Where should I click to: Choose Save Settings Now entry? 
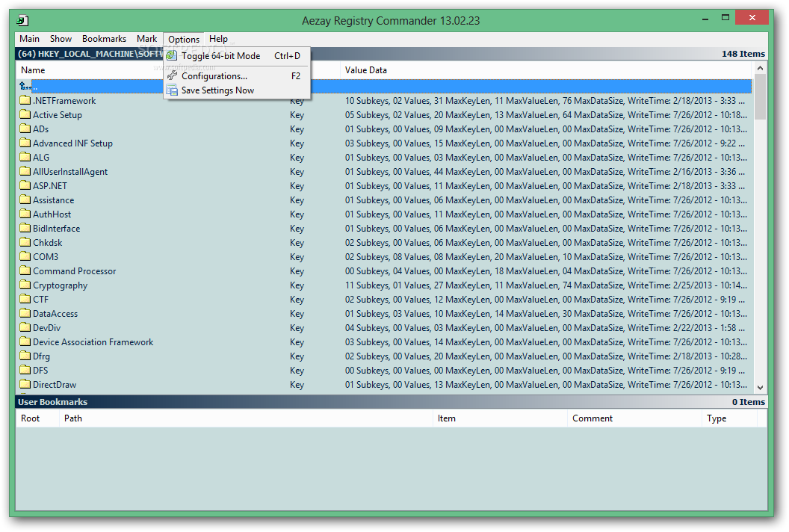click(x=237, y=90)
